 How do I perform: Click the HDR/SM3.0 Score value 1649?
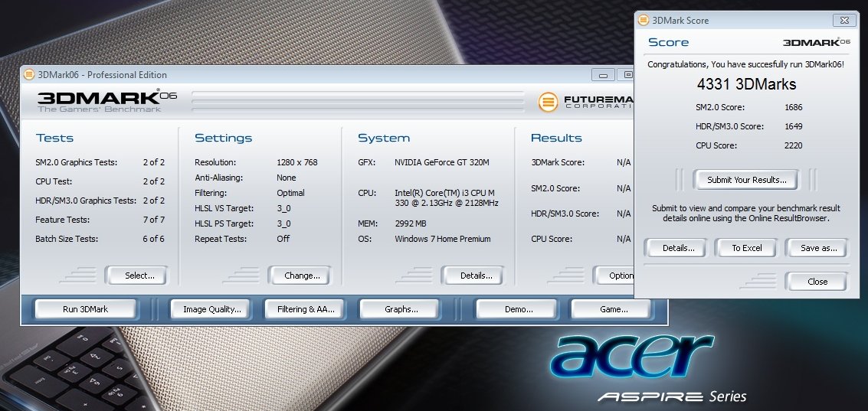tap(793, 126)
